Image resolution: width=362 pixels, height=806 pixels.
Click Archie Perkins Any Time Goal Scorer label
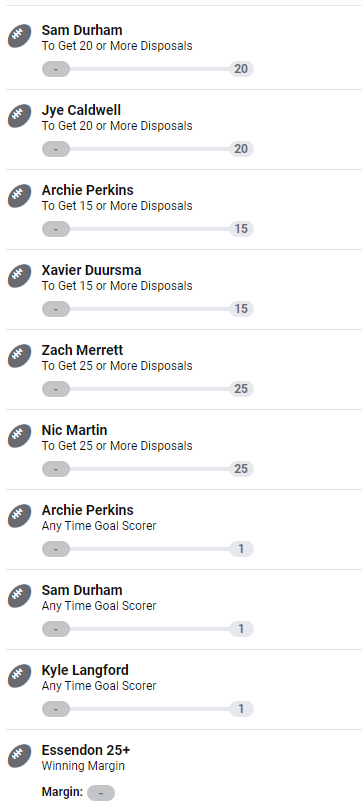pyautogui.click(x=99, y=526)
